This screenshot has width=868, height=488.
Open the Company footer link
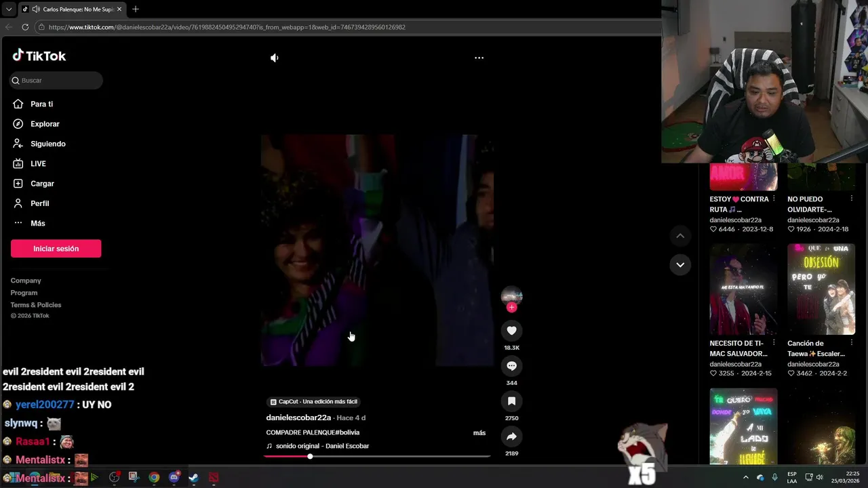click(26, 281)
